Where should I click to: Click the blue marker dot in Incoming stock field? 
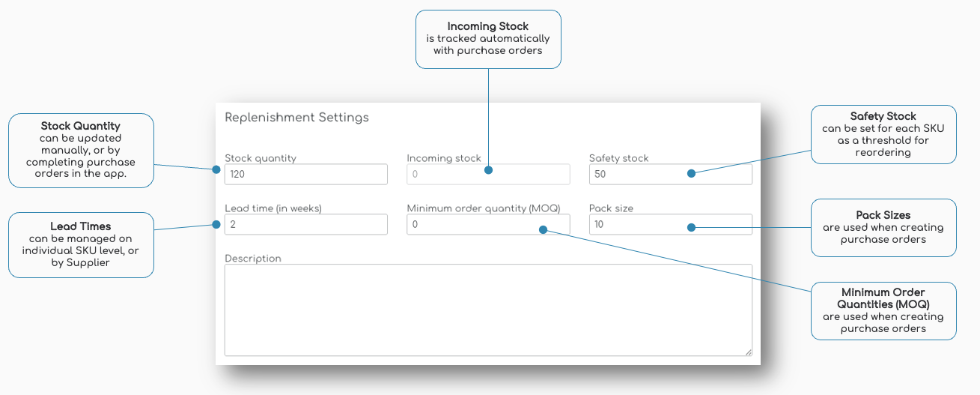pyautogui.click(x=488, y=170)
